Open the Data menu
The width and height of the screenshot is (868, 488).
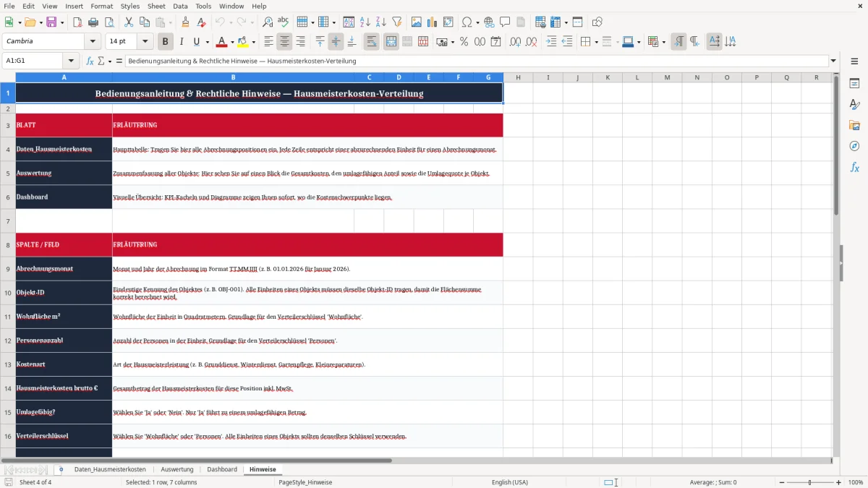[180, 6]
